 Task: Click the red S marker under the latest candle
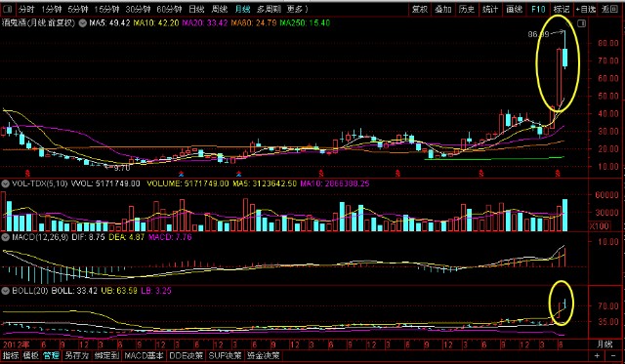(558, 174)
